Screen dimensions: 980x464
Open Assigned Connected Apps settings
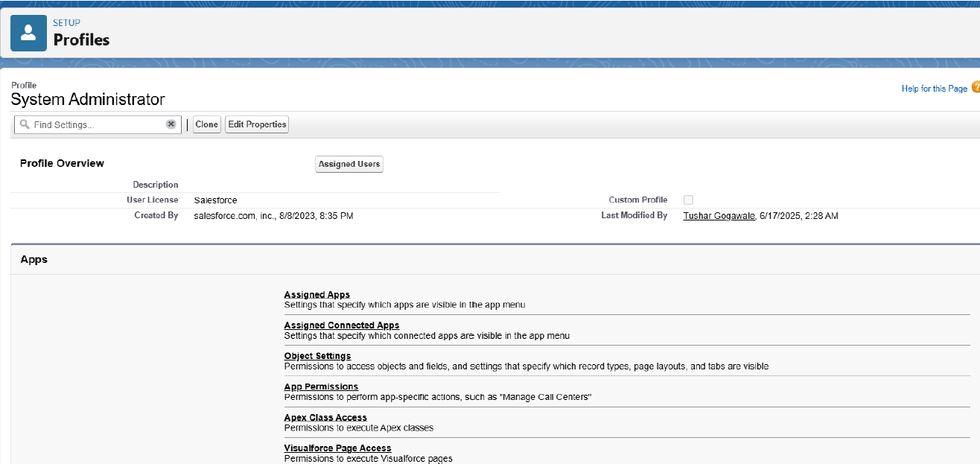(342, 325)
